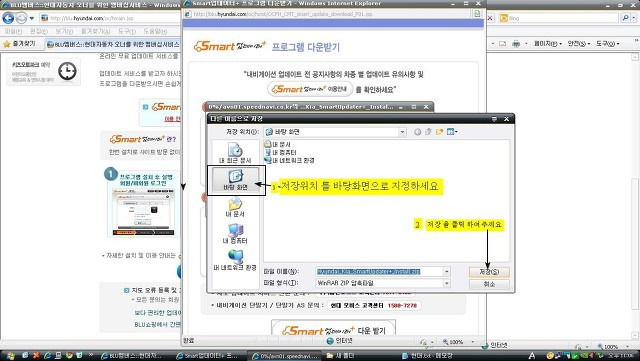
Task: Open the 보기 menu in main IE window
Action: 64,31
